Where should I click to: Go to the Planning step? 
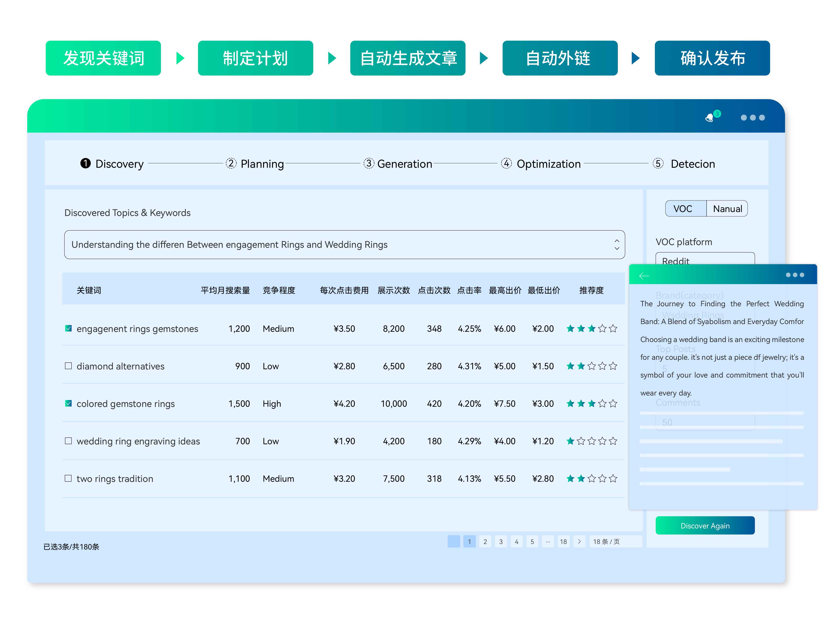coord(262,164)
